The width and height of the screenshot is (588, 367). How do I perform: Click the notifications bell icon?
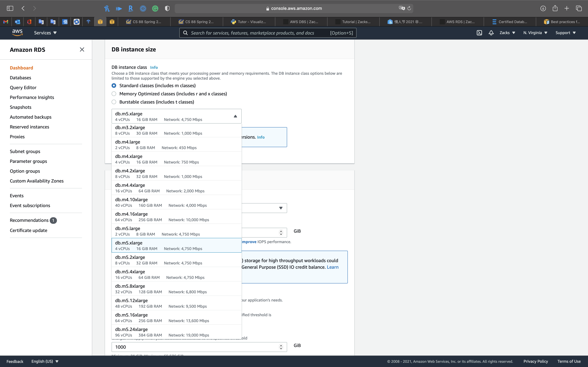tap(491, 33)
